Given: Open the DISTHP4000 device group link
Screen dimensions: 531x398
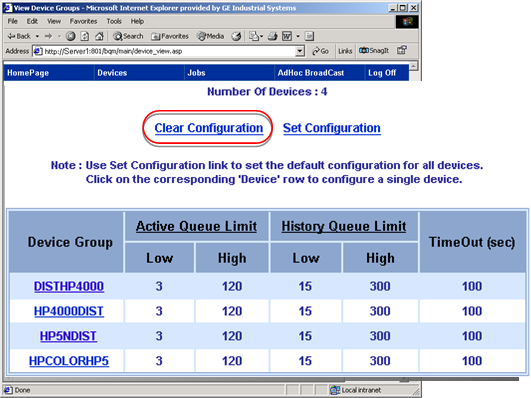Looking at the screenshot, I should coord(69,287).
